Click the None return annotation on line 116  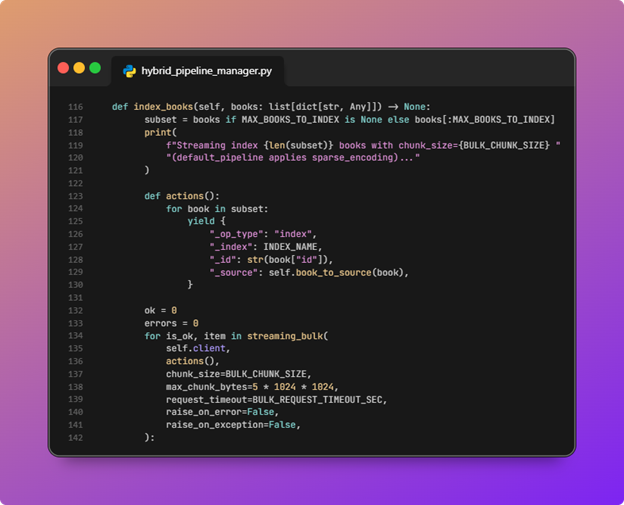pyautogui.click(x=414, y=107)
